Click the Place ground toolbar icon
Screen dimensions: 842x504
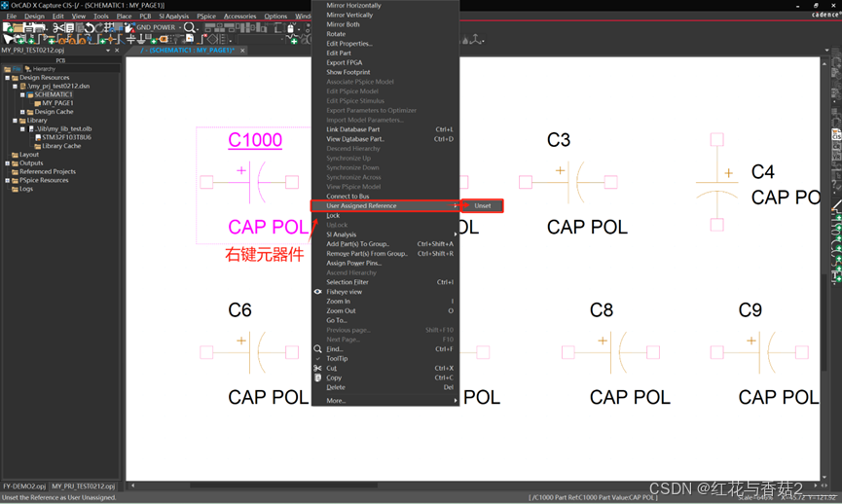pyautogui.click(x=141, y=40)
